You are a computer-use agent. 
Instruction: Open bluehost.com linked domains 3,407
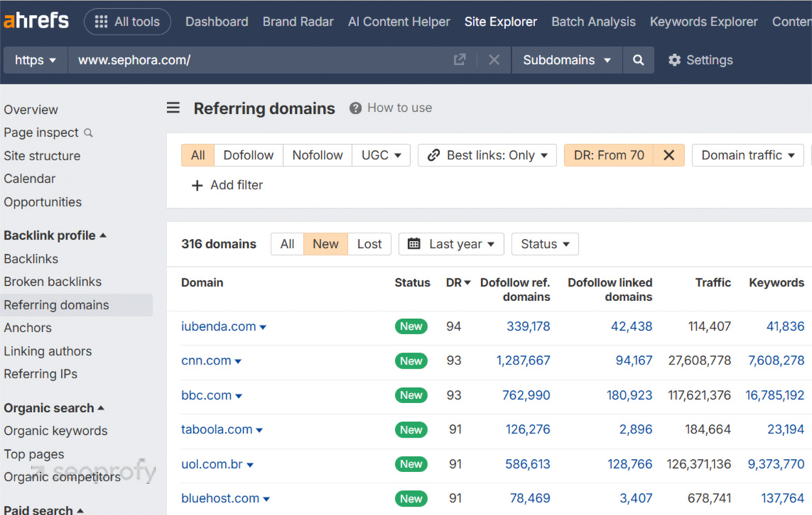(636, 498)
